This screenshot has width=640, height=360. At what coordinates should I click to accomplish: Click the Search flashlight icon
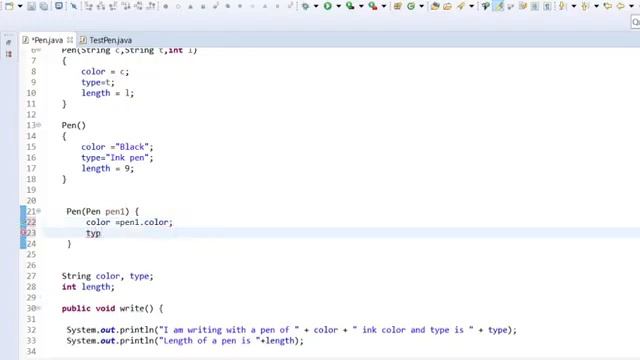coord(461,6)
